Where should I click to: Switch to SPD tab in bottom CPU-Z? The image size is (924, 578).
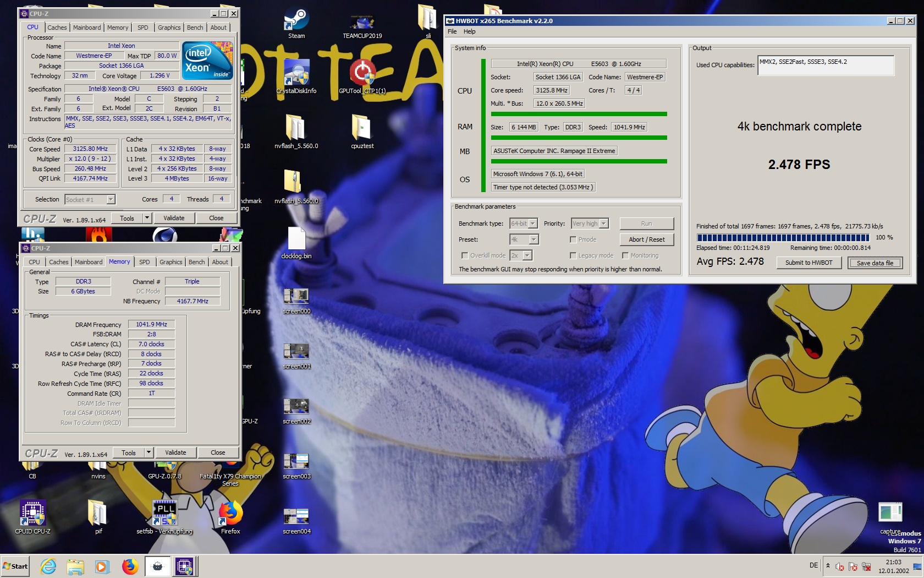click(145, 262)
